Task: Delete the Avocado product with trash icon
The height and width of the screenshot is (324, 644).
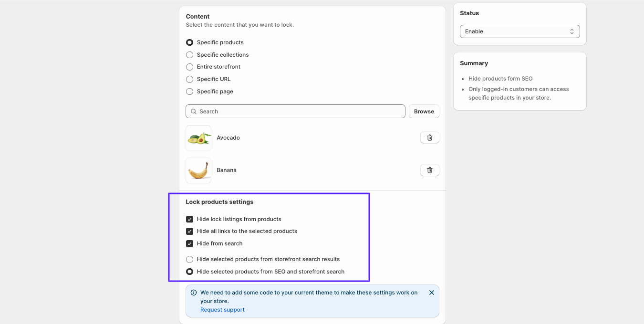Action: click(429, 138)
